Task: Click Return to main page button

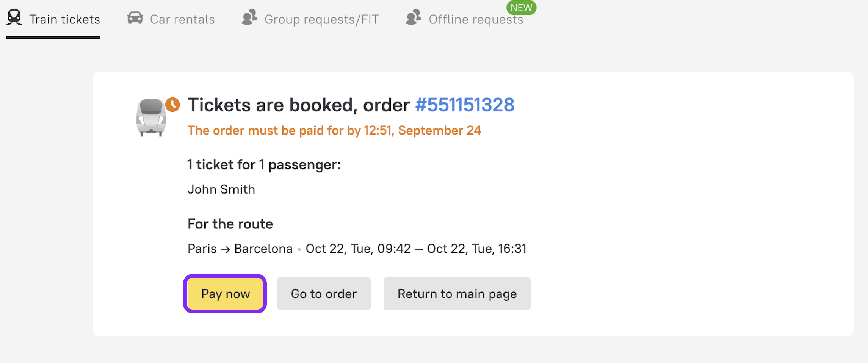Action: tap(457, 294)
